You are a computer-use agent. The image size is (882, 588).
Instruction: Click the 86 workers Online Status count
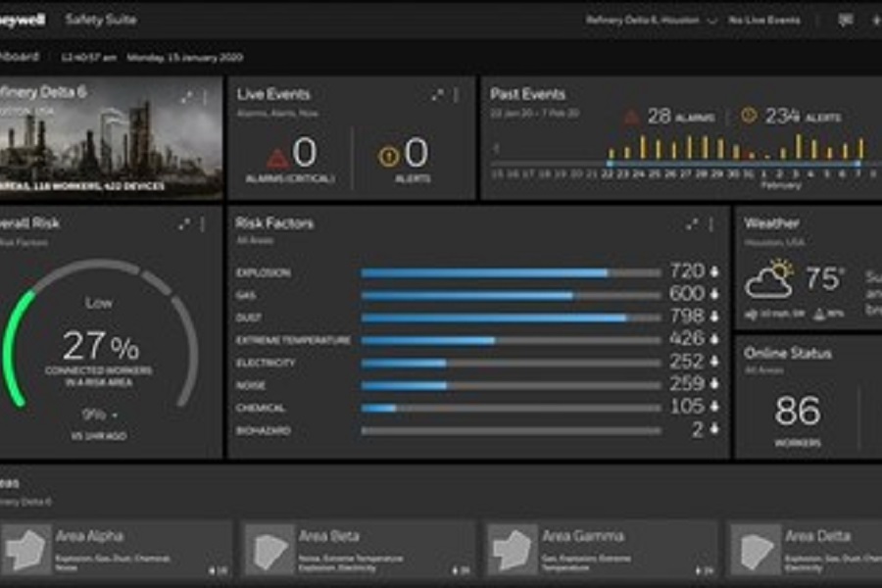click(798, 412)
